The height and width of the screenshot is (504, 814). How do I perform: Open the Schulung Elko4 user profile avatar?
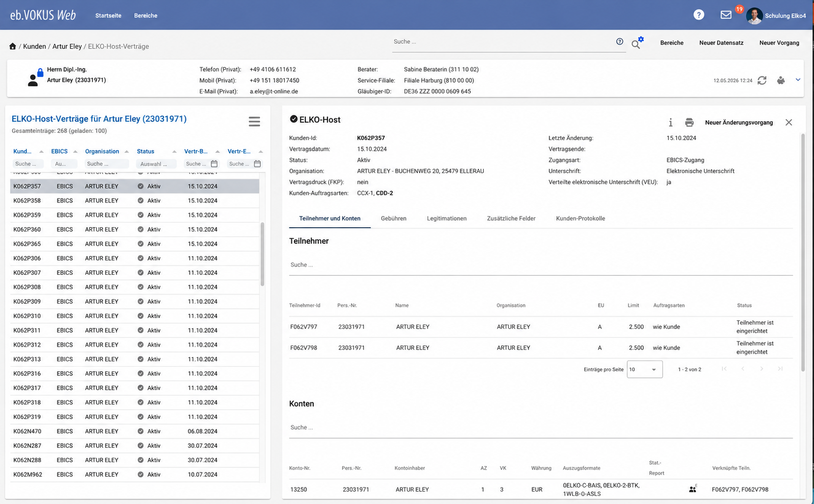pos(754,15)
